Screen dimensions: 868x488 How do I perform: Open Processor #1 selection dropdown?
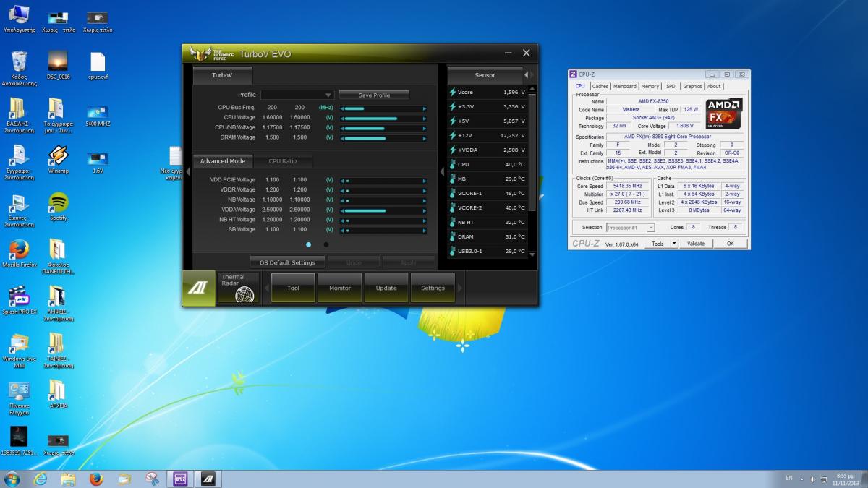[630, 227]
